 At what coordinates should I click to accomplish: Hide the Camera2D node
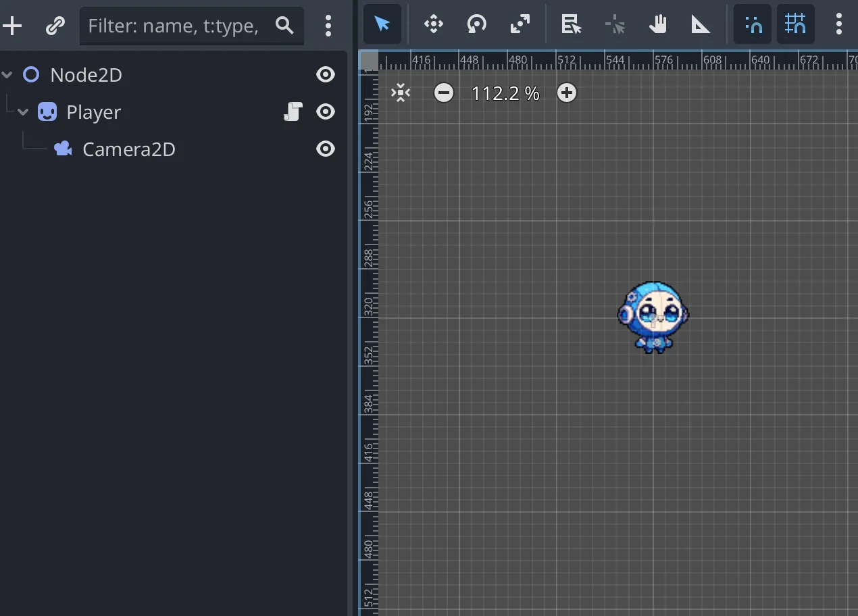pos(326,149)
